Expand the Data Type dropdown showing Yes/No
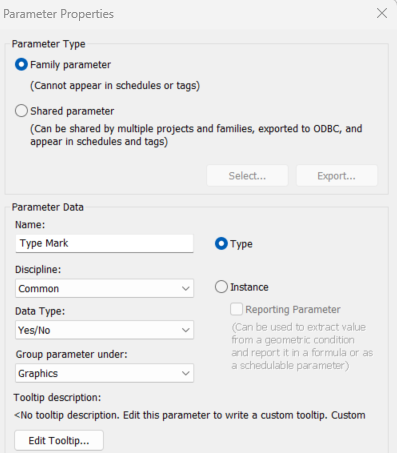The width and height of the screenshot is (397, 453). [104, 330]
